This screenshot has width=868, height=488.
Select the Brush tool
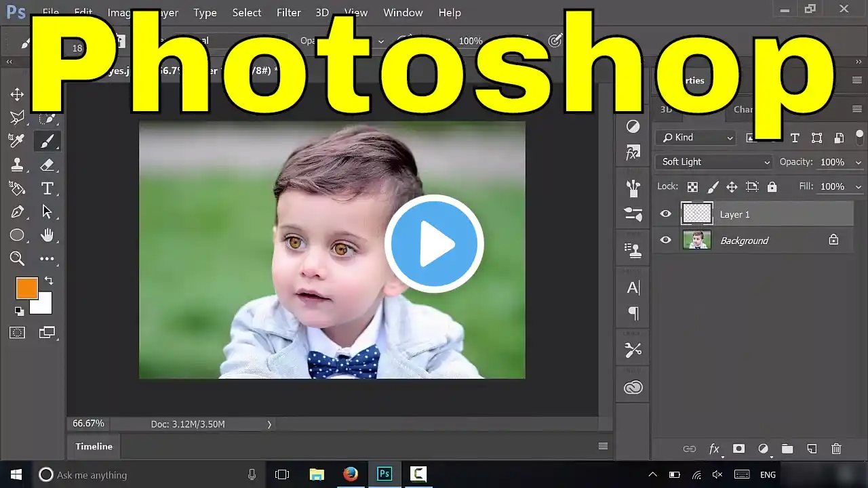click(47, 141)
